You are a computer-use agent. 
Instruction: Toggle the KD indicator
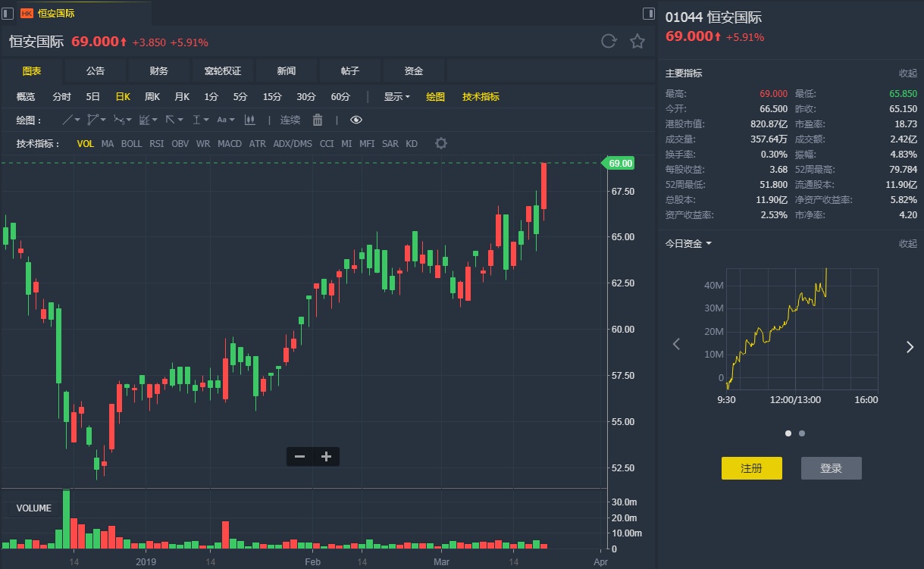pos(412,143)
